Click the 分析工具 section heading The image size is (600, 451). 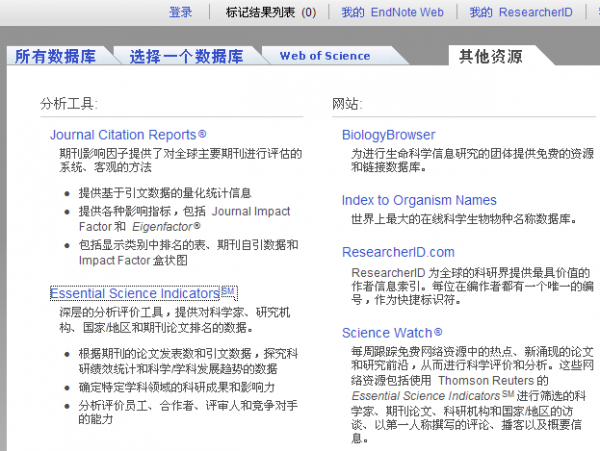69,103
